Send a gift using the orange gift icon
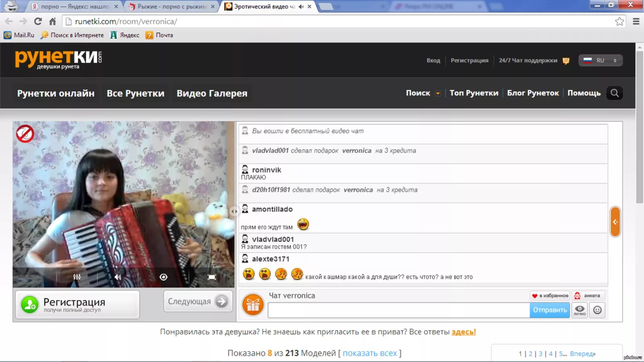This screenshot has height=362, width=644. click(x=253, y=305)
